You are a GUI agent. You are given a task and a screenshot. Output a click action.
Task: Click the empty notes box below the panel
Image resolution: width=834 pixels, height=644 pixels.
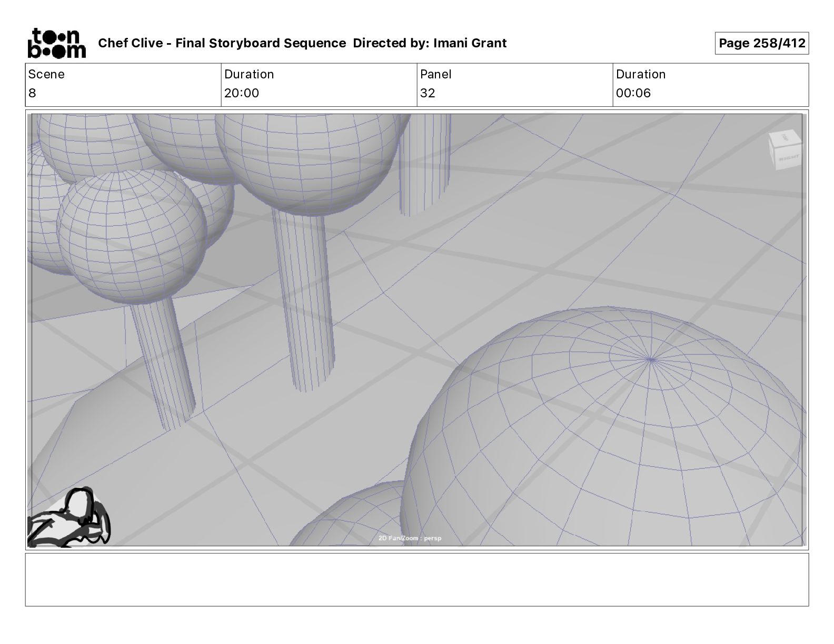click(x=417, y=579)
